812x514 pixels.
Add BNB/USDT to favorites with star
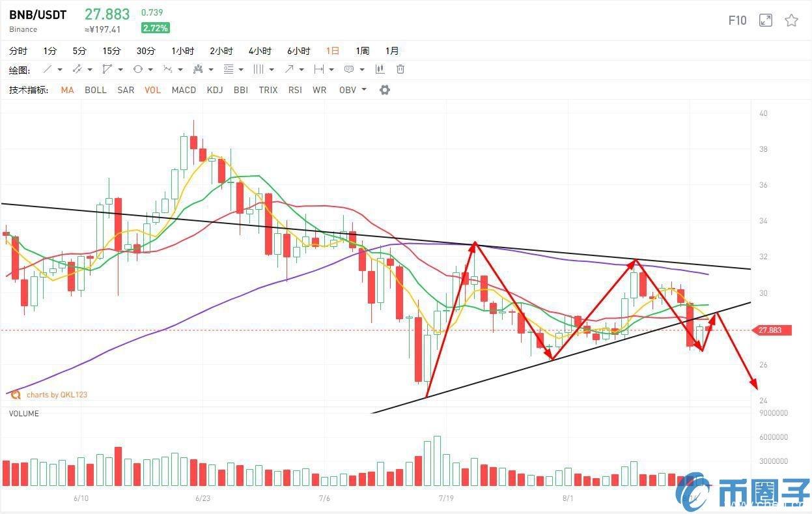pyautogui.click(x=791, y=20)
